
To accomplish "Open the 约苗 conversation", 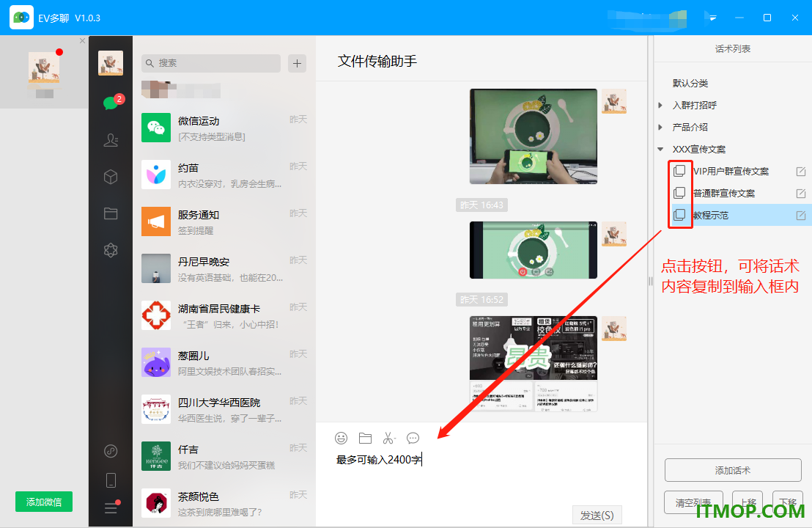I will click(224, 175).
